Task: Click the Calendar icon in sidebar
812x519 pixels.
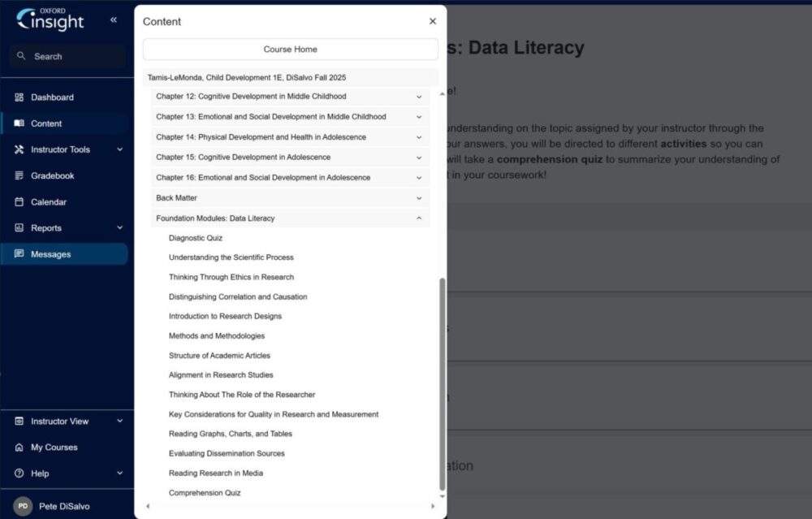Action: click(19, 202)
